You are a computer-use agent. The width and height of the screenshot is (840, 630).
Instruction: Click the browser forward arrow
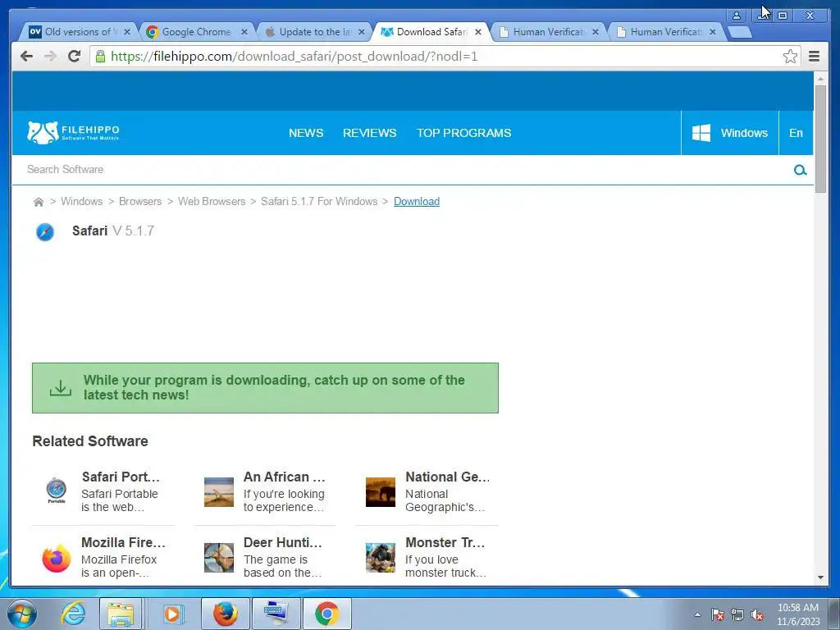(x=50, y=57)
